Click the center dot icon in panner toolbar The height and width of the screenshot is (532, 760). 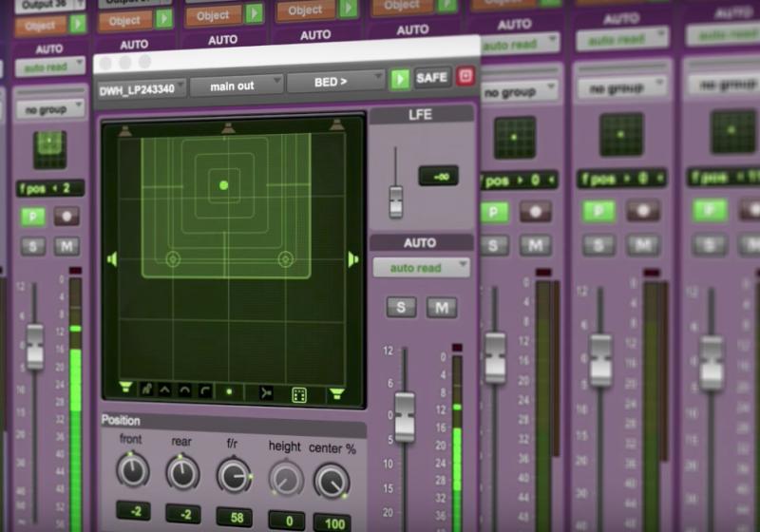229,391
